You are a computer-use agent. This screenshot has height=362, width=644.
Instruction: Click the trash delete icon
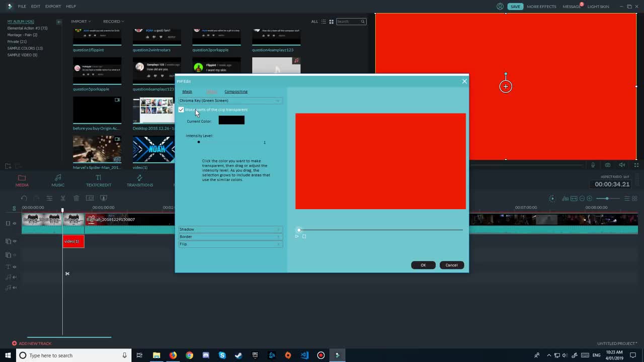(x=76, y=198)
